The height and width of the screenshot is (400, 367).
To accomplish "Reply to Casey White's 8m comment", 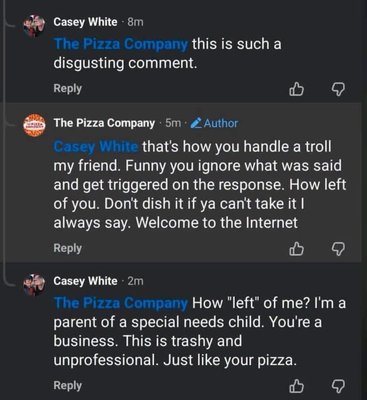I will 68,88.
